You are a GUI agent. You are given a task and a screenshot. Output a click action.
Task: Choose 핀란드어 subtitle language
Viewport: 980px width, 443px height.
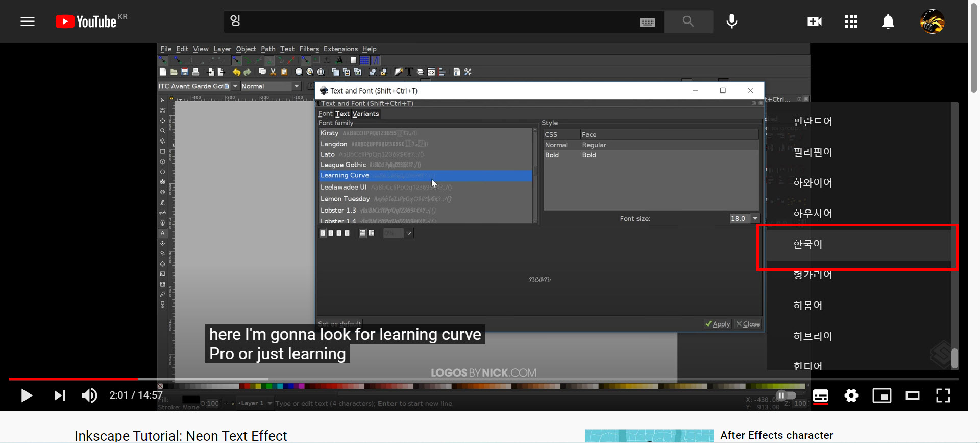tap(859, 122)
